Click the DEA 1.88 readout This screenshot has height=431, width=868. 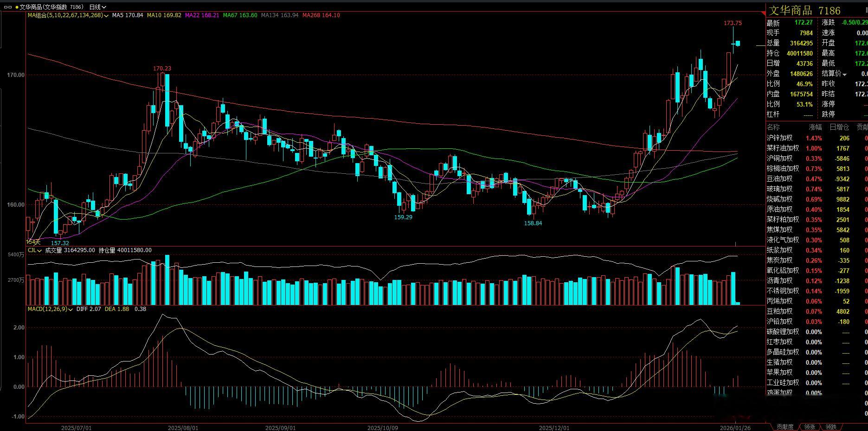pos(117,309)
